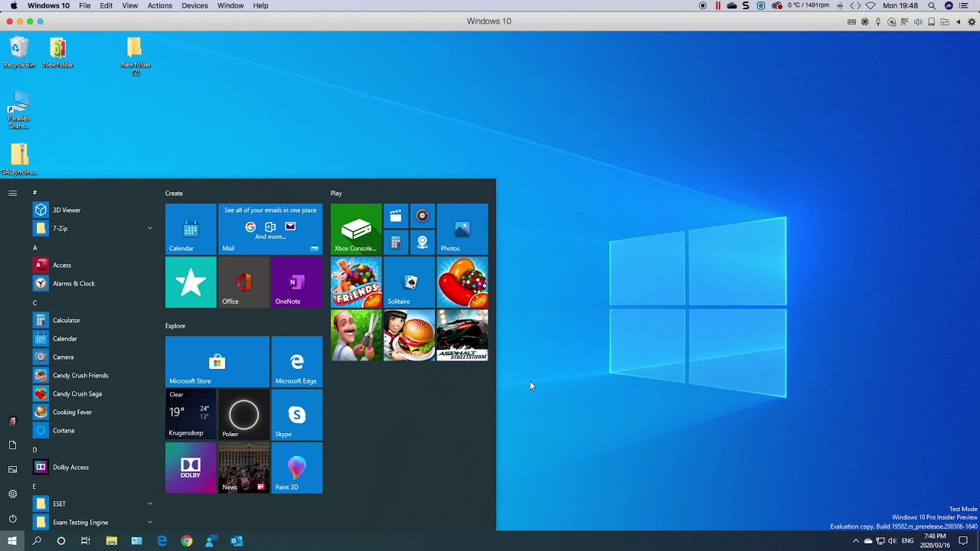
Task: Jump to letter group A header
Action: coord(34,248)
